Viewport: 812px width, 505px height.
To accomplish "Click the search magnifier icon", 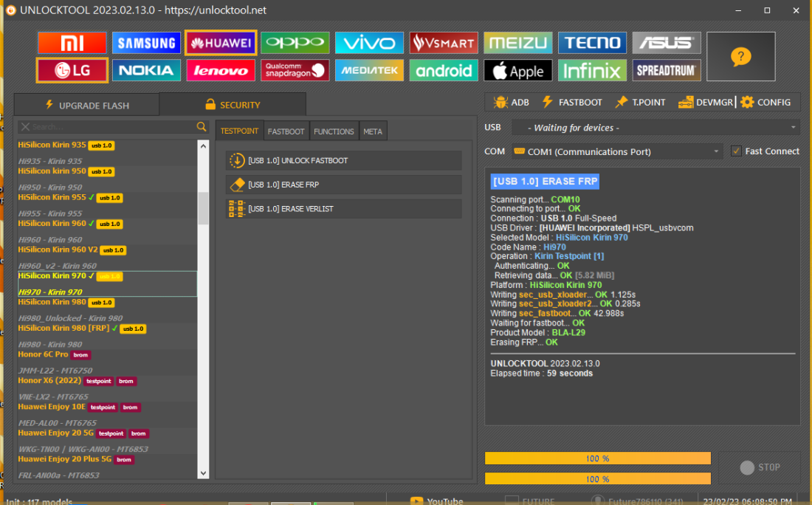I will (x=202, y=127).
